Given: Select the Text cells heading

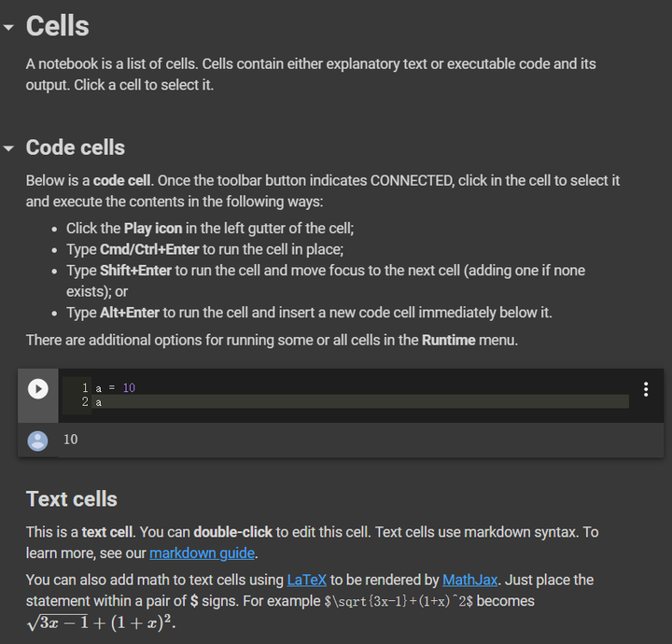Looking at the screenshot, I should click(72, 498).
